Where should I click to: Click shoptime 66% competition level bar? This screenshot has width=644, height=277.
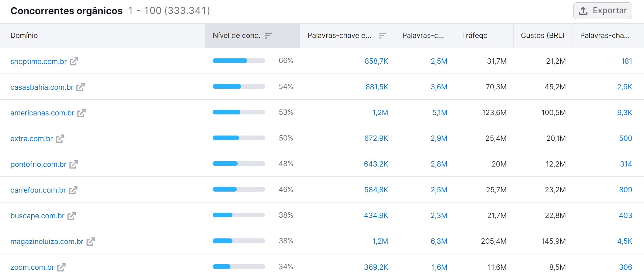tap(239, 61)
